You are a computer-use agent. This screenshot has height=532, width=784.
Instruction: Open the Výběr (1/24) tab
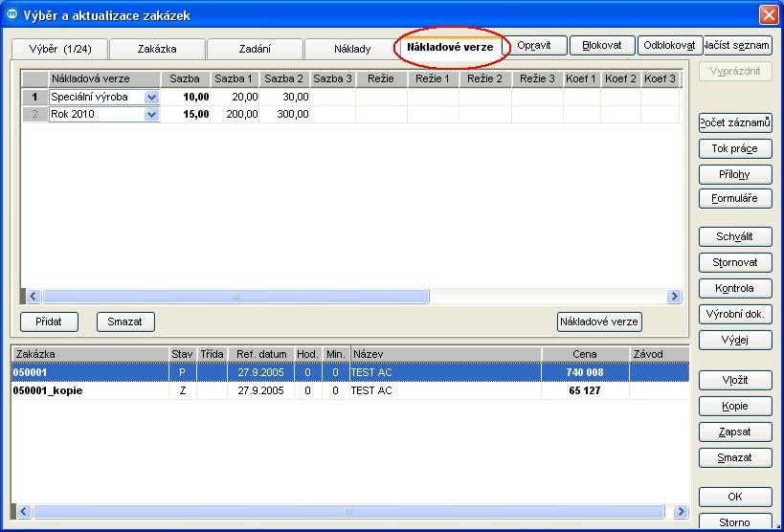60,49
